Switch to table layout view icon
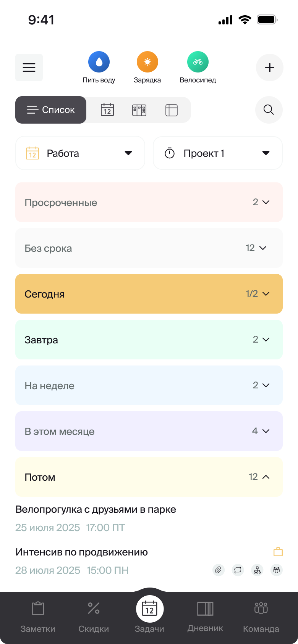The height and width of the screenshot is (644, 298). tap(172, 110)
